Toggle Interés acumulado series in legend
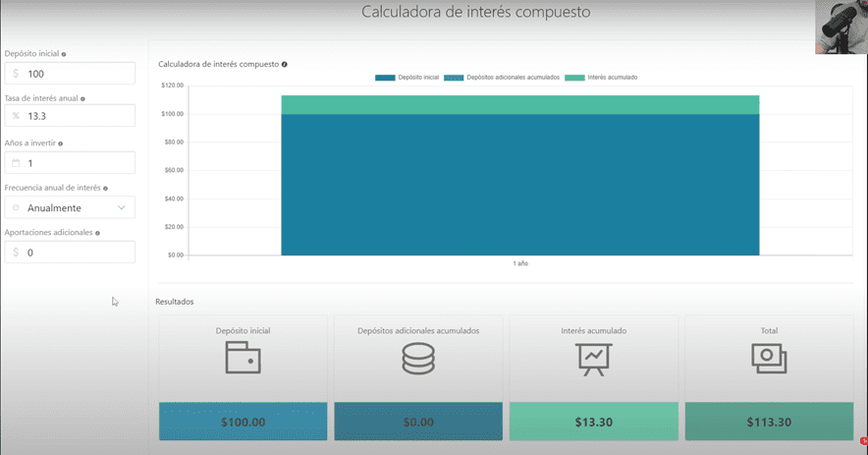This screenshot has width=868, height=455. pos(603,77)
